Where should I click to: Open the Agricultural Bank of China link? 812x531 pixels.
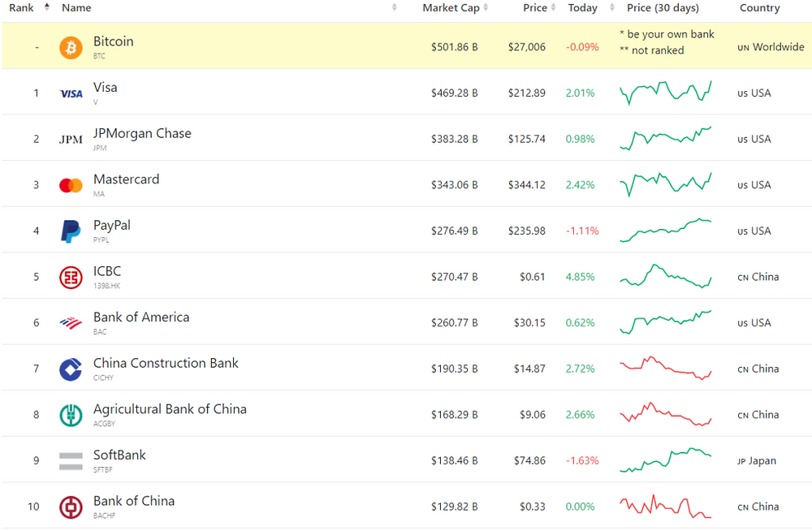click(170, 409)
